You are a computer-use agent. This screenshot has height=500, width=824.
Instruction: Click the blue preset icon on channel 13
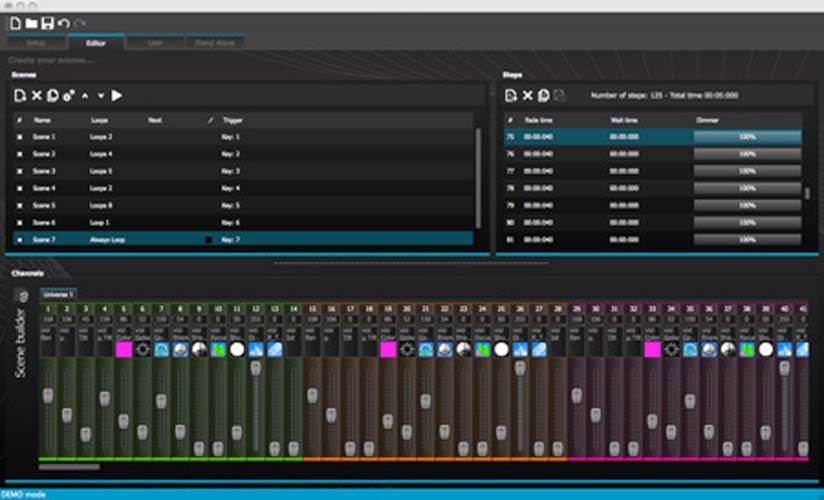click(275, 350)
